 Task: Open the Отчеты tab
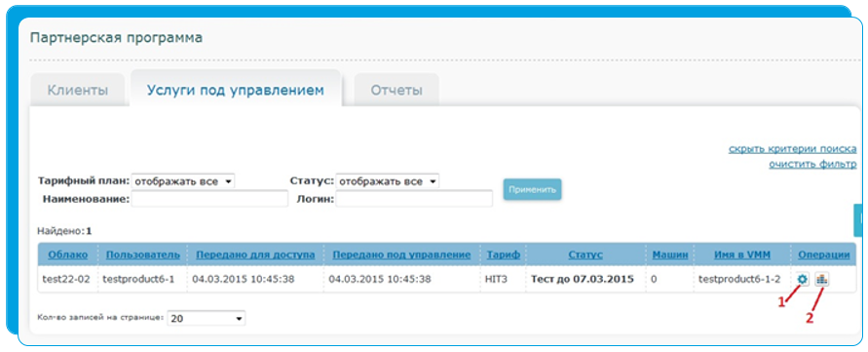(396, 91)
